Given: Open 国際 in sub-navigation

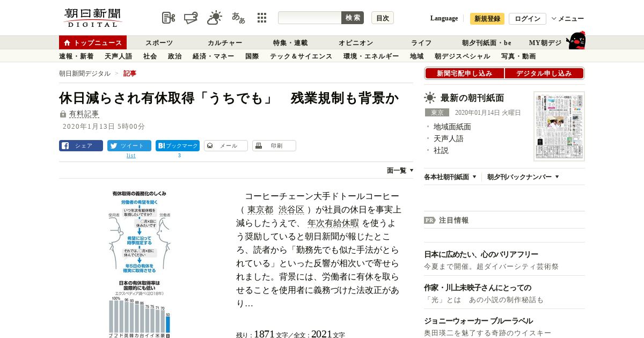Looking at the screenshot, I should [252, 56].
